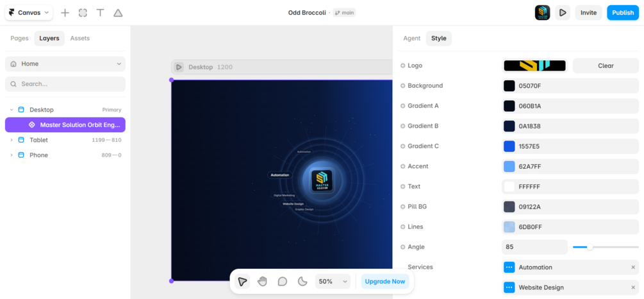Switch to the Agent tab
The height and width of the screenshot is (299, 644).
click(x=411, y=38)
